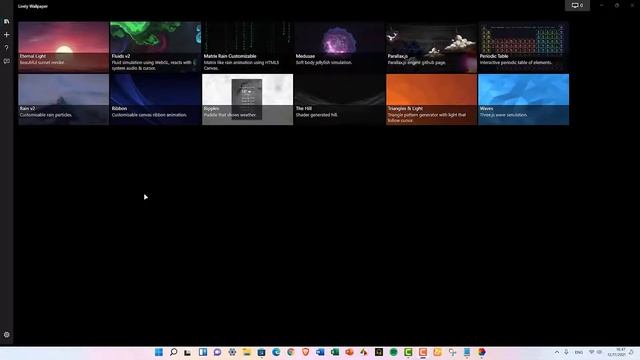Select the Waves wallpaper

click(523, 99)
